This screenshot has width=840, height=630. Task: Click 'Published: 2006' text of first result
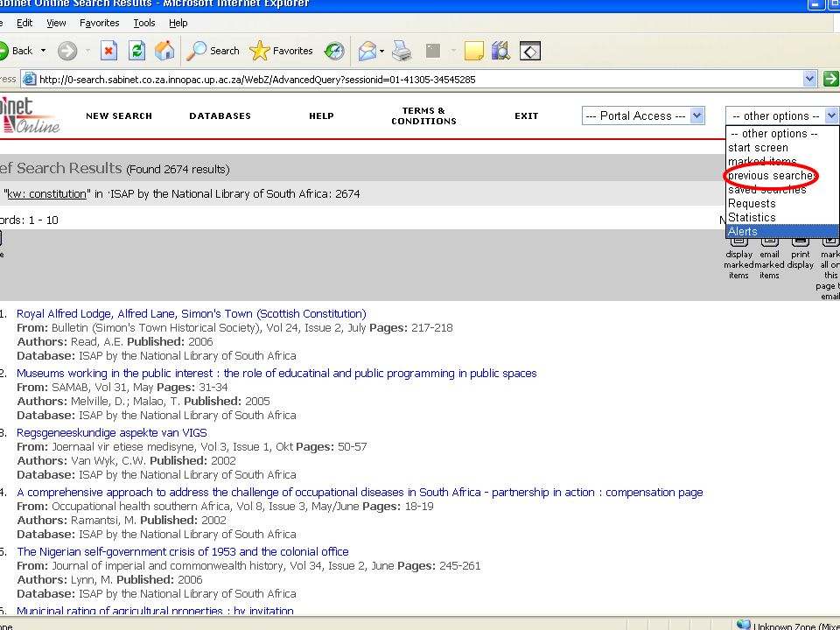tap(170, 342)
